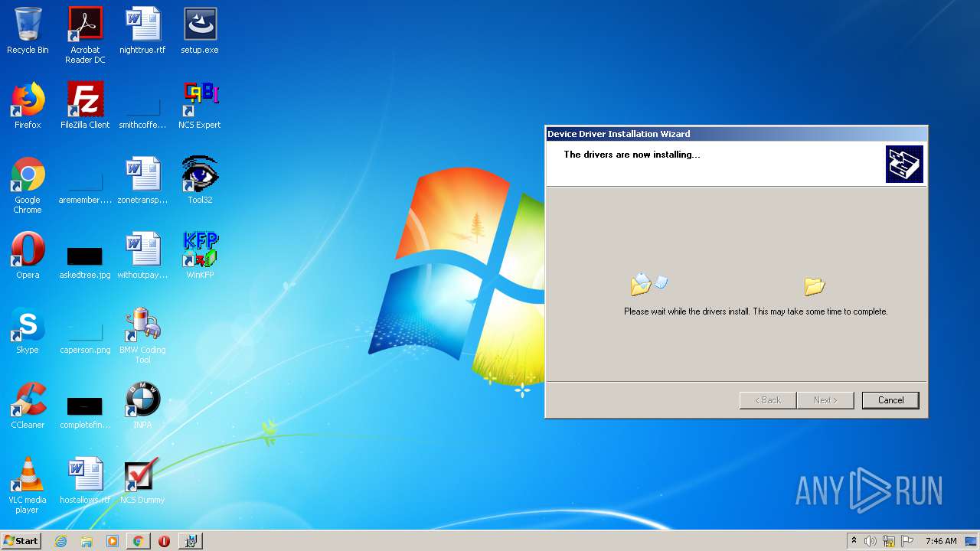Image resolution: width=980 pixels, height=551 pixels.
Task: Select the VLC media player shortcut
Action: pyautogui.click(x=28, y=485)
